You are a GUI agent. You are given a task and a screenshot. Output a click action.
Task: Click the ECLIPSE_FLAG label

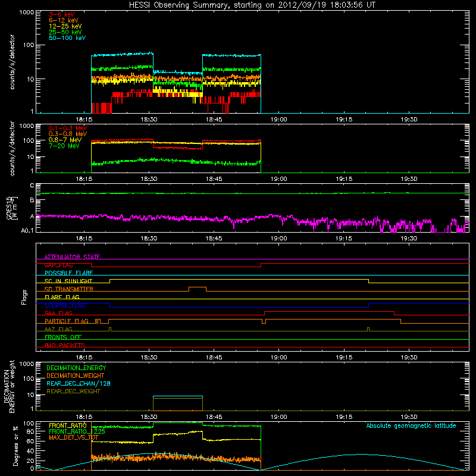coord(65,305)
